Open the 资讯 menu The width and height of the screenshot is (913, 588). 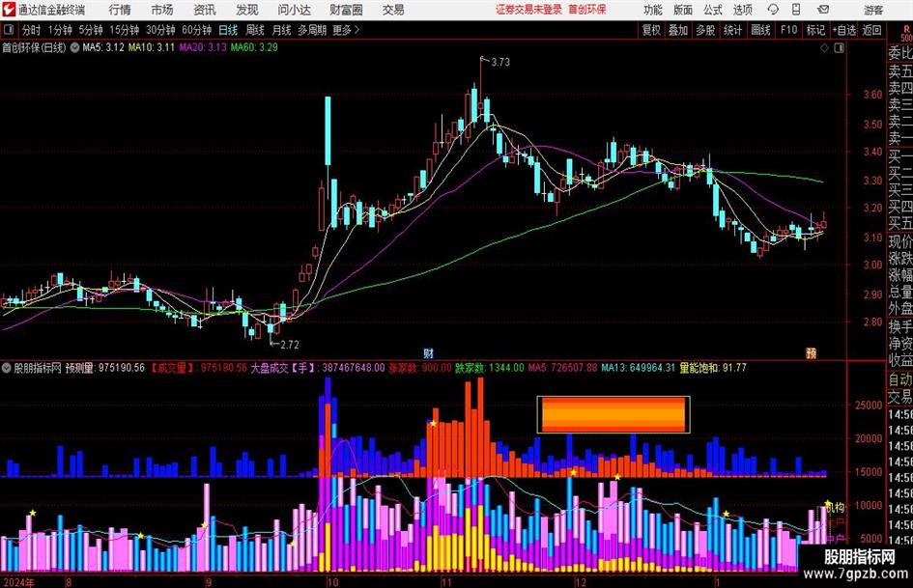click(205, 10)
